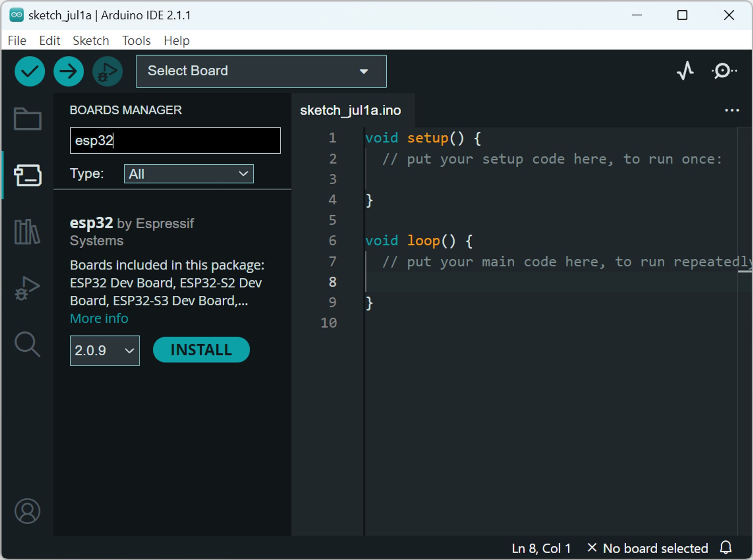Viewport: 753px width, 560px height.
Task: Open the Tools menu
Action: (136, 40)
